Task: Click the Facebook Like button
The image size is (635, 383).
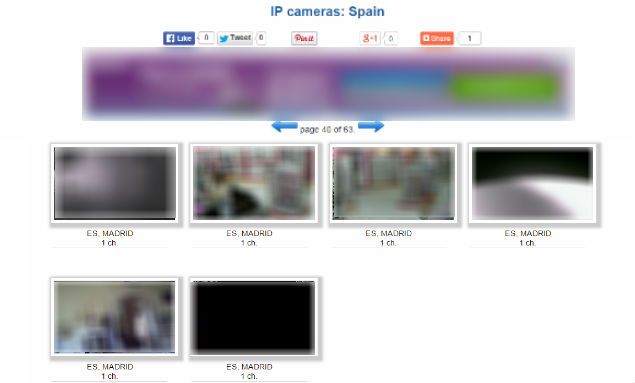Action: click(x=179, y=38)
